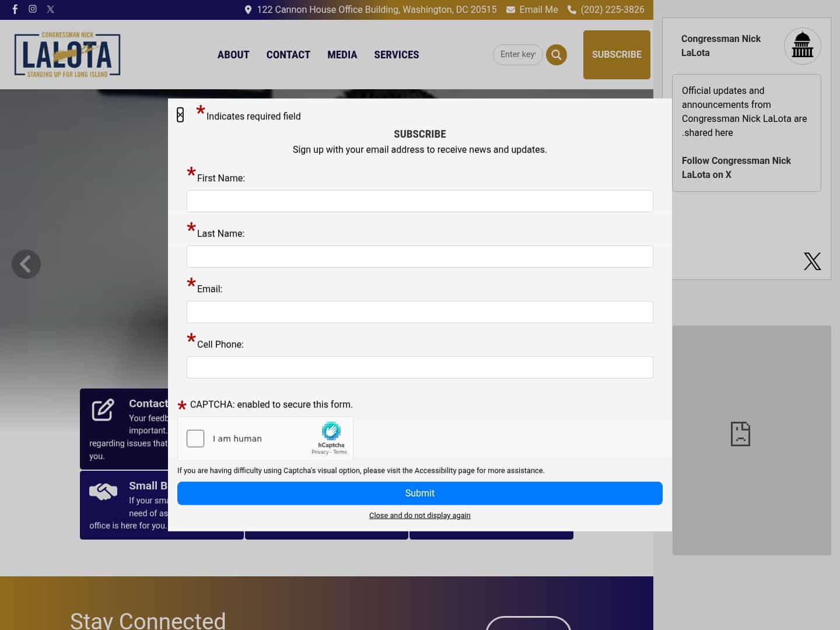The height and width of the screenshot is (630, 840).
Task: Go to previous slide with left arrow
Action: tap(26, 264)
